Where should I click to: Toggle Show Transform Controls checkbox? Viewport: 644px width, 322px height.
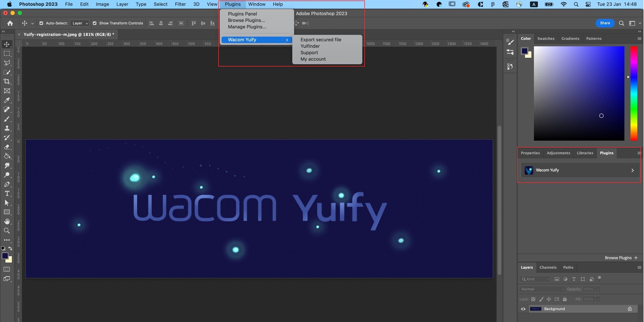pos(95,23)
